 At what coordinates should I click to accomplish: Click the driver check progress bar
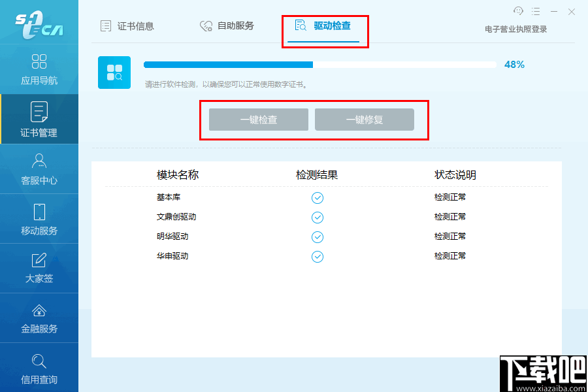(320, 65)
